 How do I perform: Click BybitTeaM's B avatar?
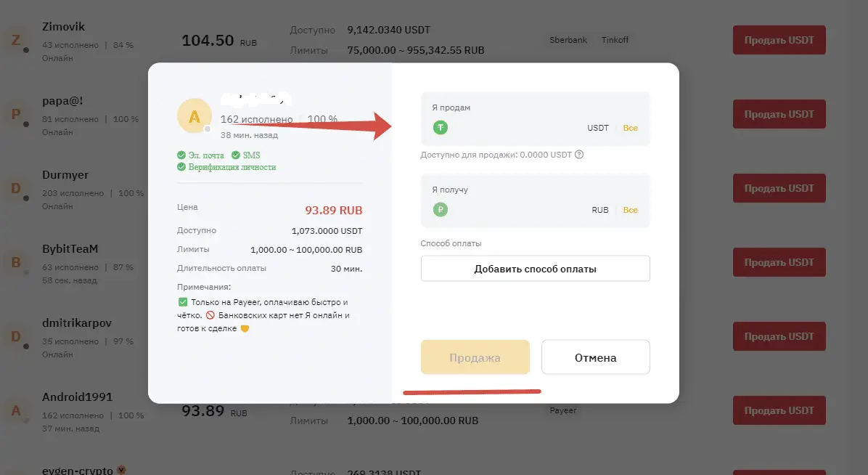coord(16,264)
